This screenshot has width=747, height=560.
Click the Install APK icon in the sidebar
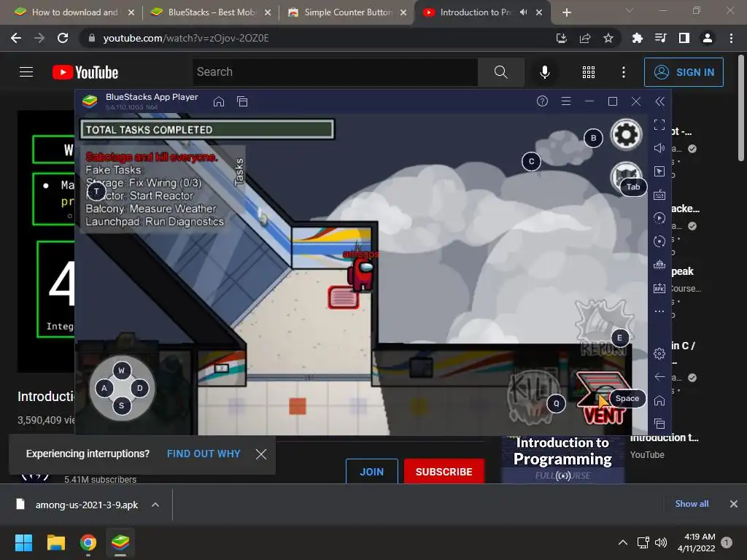coord(659,288)
